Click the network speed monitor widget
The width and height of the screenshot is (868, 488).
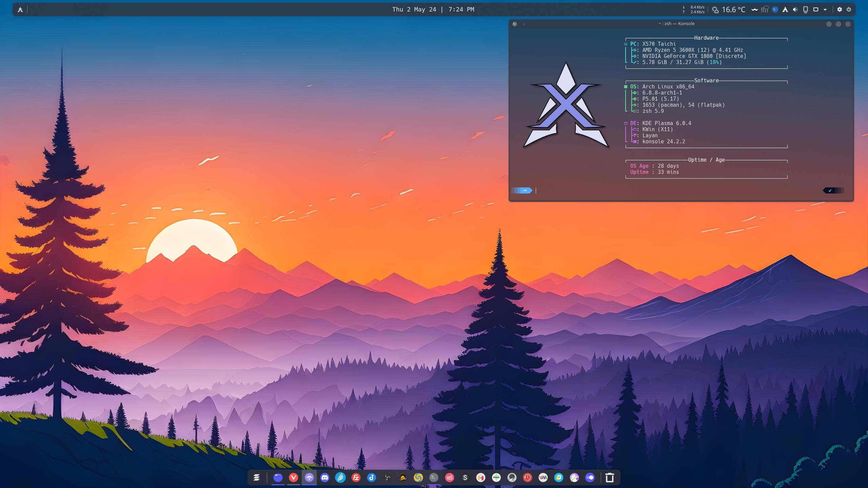click(694, 9)
